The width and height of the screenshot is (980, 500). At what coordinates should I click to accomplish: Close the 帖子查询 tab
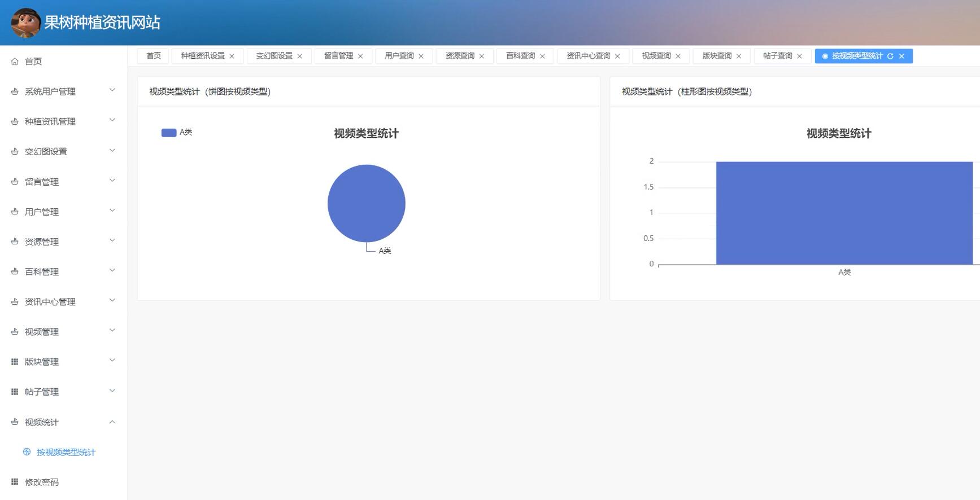pos(799,56)
